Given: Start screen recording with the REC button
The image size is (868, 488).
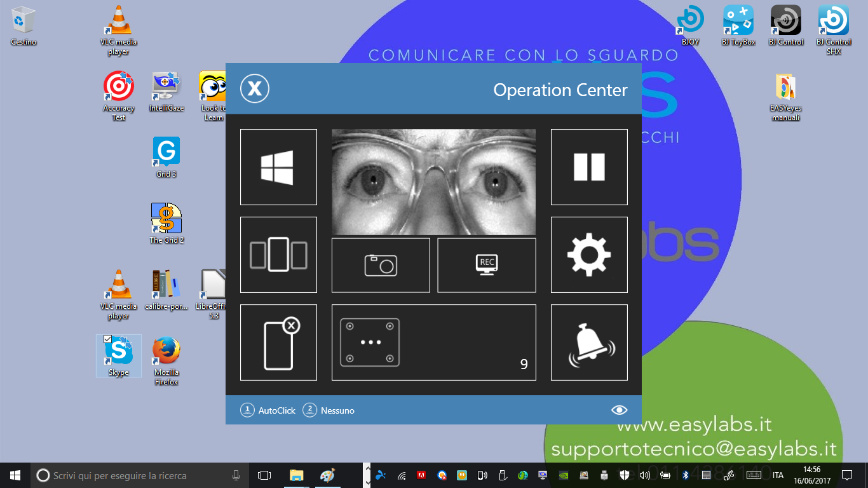Looking at the screenshot, I should point(487,265).
